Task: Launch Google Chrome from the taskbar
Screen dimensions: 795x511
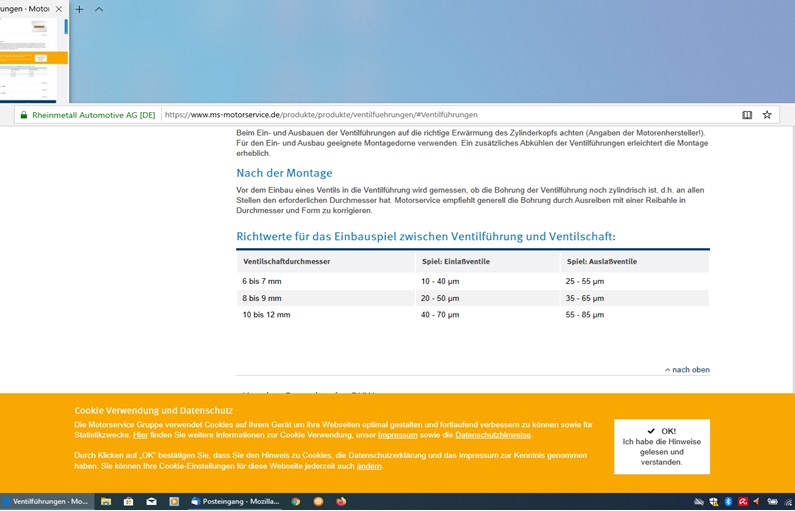Action: [296, 502]
